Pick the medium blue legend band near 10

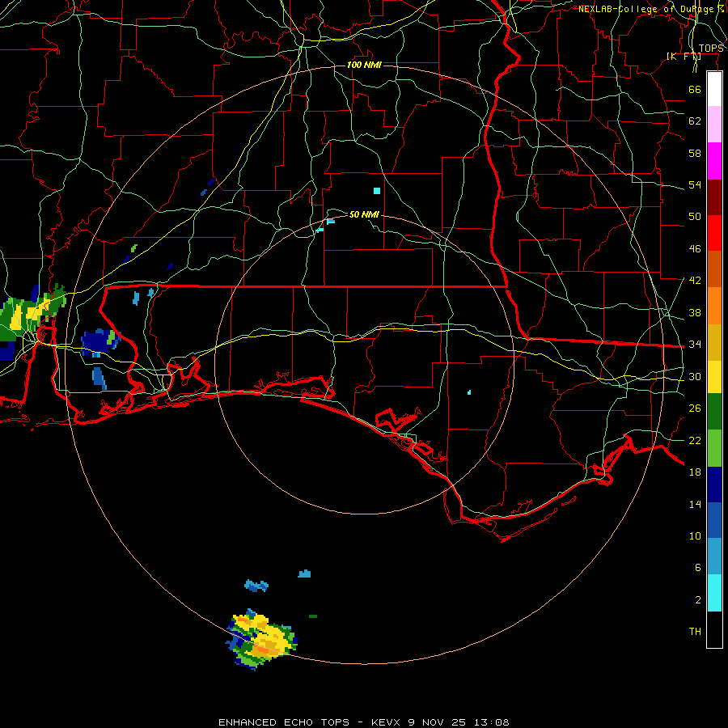pyautogui.click(x=714, y=520)
